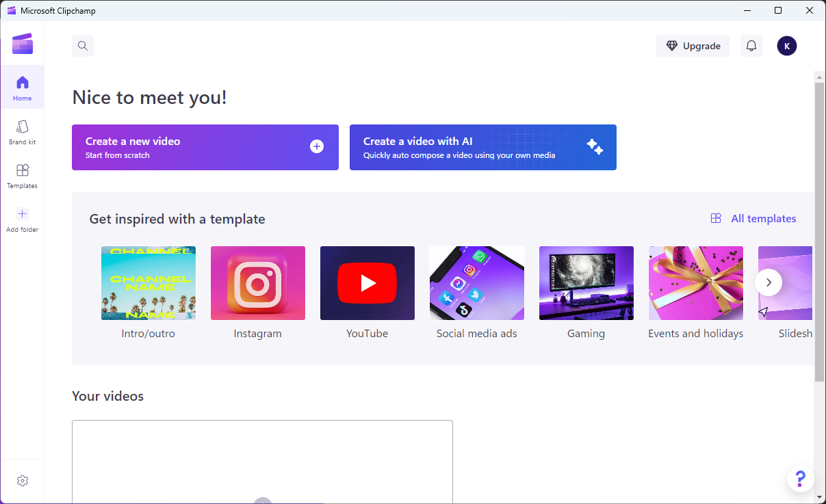Go to Home in sidebar
Screen dimensions: 826x504
pyautogui.click(x=23, y=88)
